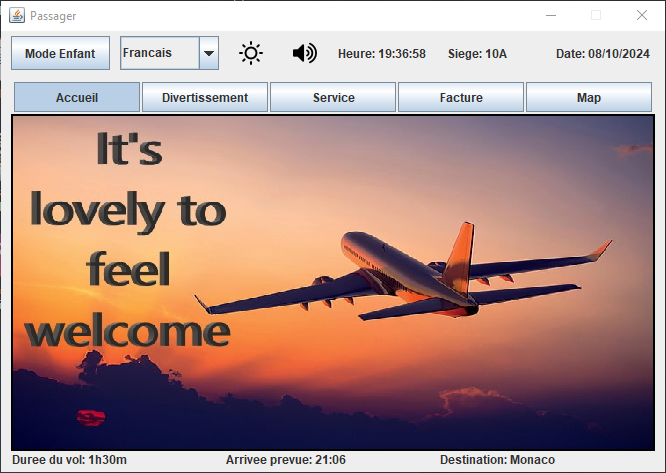Screen dimensions: 666x473
Task: Expand the language dropdown arrow
Action: 209,53
